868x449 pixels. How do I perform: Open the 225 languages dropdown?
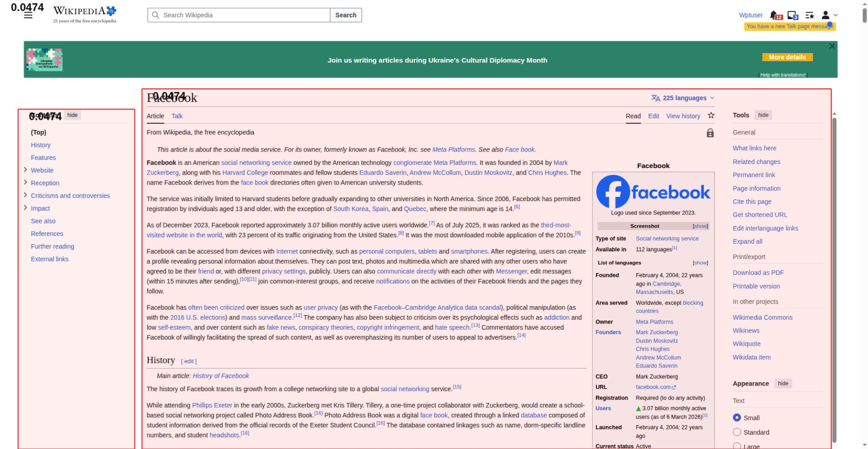683,98
